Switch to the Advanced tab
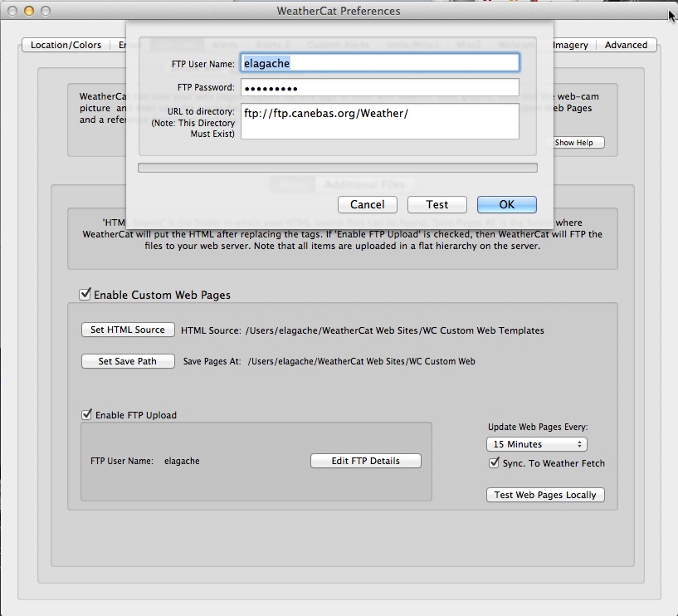The image size is (678, 616). pyautogui.click(x=626, y=45)
